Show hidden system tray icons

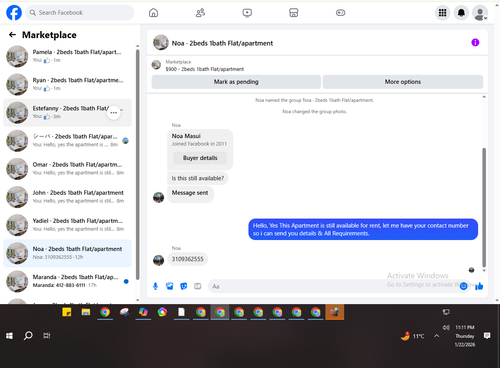click(436, 336)
